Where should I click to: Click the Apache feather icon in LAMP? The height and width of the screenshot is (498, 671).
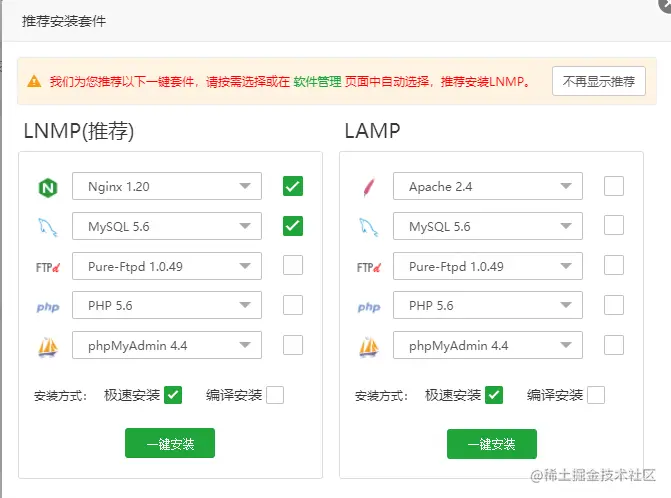(x=369, y=187)
